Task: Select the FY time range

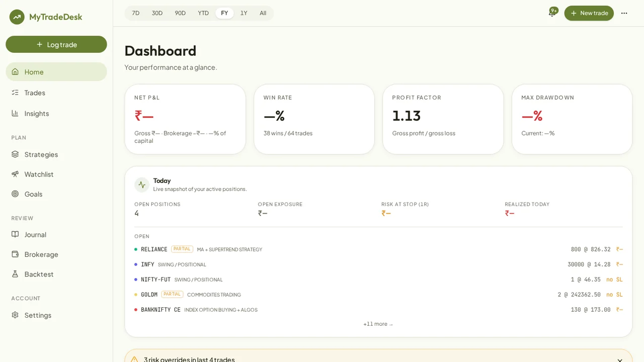Action: point(224,13)
